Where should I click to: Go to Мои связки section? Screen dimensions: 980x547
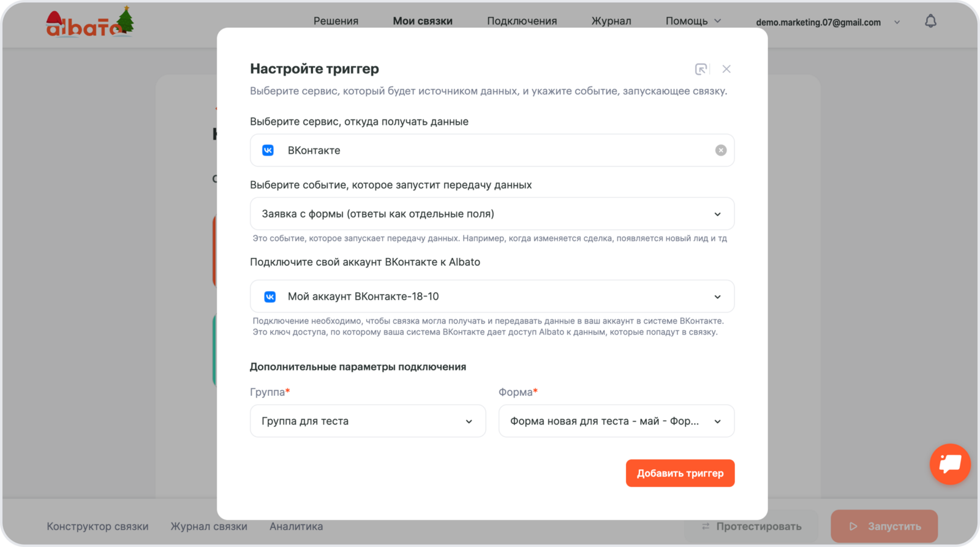pos(423,21)
